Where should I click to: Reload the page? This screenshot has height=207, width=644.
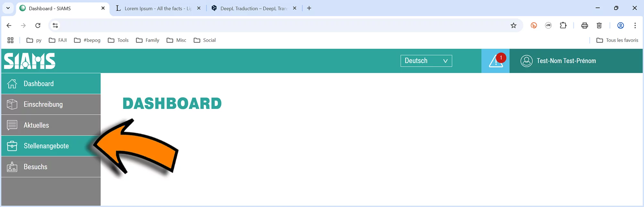click(38, 25)
